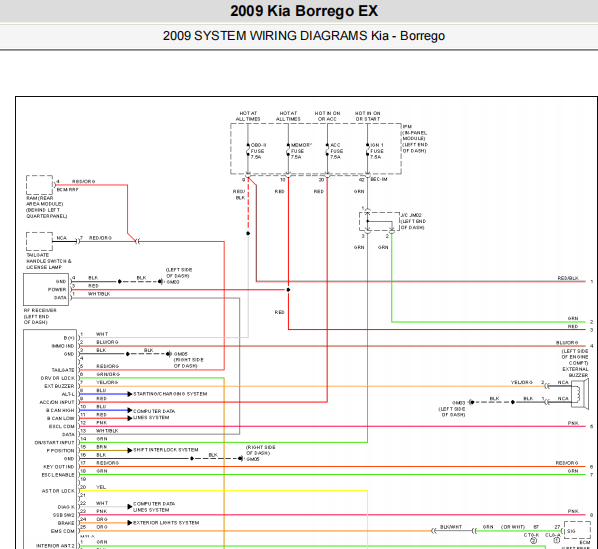Image resolution: width=598 pixels, height=549 pixels.
Task: Click the "INTERIOR ANT 2" pin label
Action: (55, 546)
